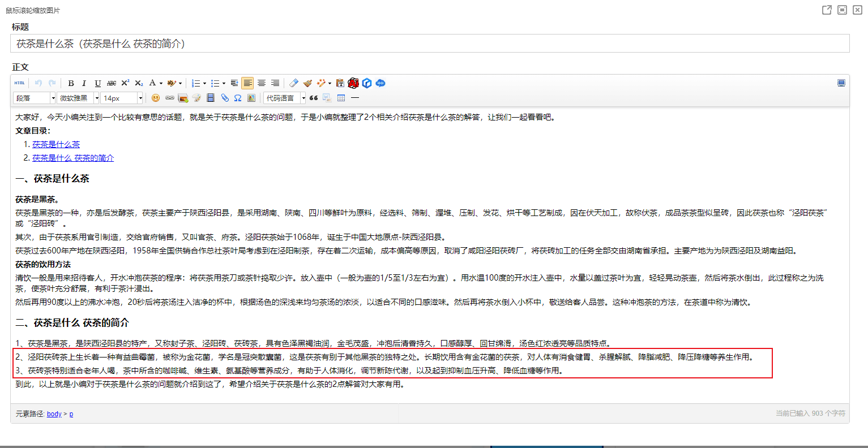Click the p element path link
Image resolution: width=868 pixels, height=448 pixels.
click(x=71, y=414)
